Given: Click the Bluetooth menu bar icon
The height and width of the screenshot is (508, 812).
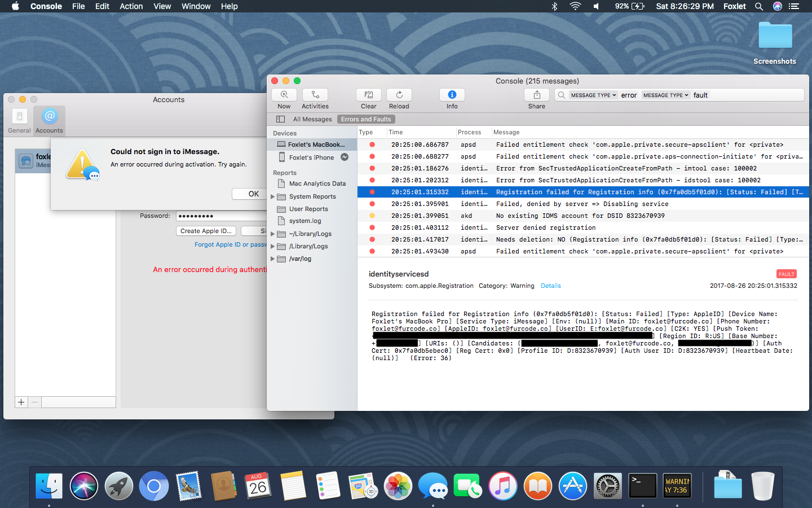Looking at the screenshot, I should (x=554, y=6).
